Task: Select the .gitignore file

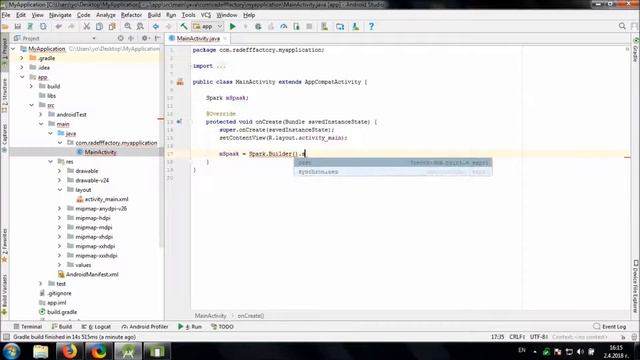Action: tap(59, 293)
